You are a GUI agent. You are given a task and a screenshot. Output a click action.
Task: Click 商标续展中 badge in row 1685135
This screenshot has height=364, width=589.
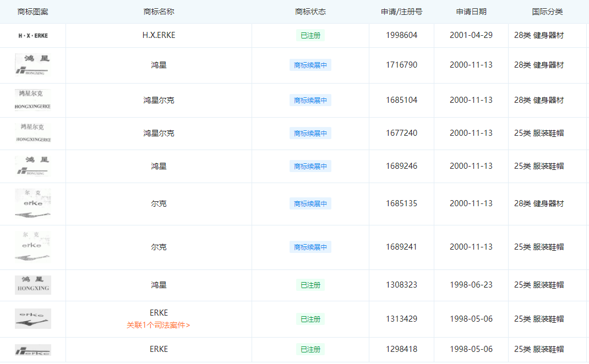point(310,203)
